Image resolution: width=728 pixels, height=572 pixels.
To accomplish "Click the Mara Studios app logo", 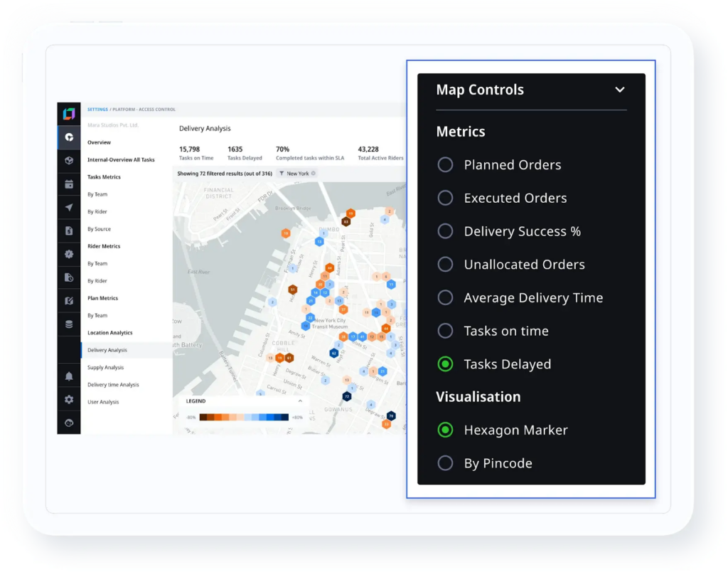I will (69, 115).
